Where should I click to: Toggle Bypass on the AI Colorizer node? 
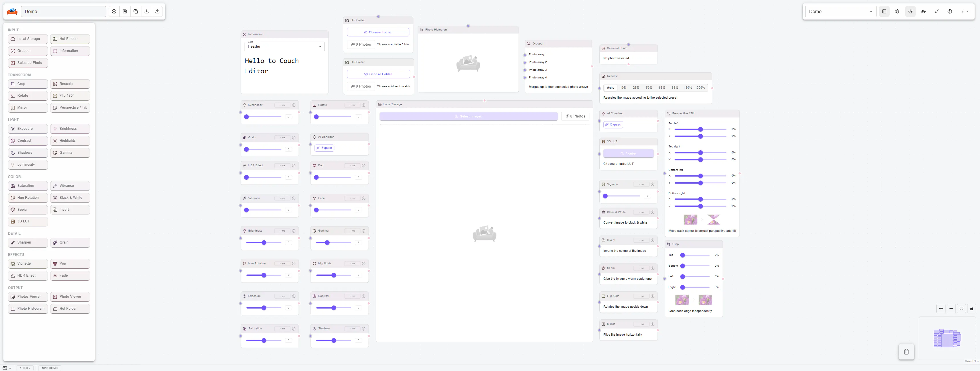pos(613,124)
